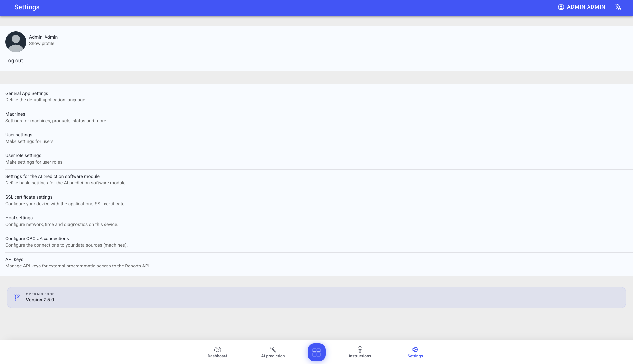Click 'Configure network, time and diagnostics' description

pos(62,225)
